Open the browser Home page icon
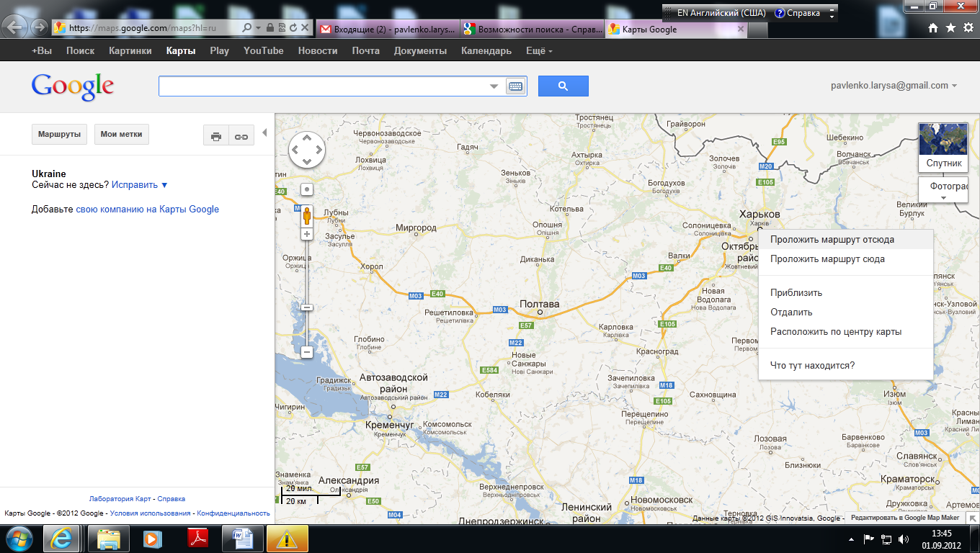 [933, 27]
